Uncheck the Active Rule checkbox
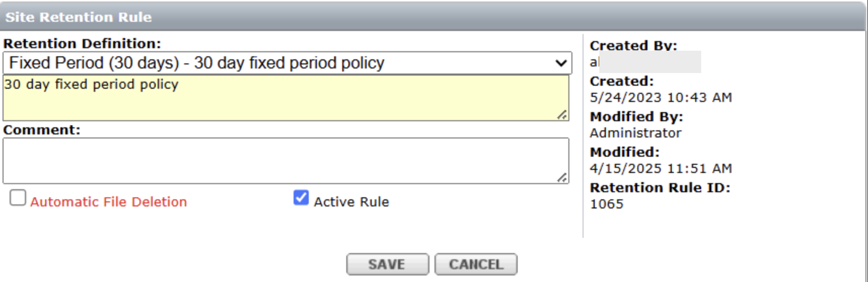The height and width of the screenshot is (282, 868). (301, 198)
